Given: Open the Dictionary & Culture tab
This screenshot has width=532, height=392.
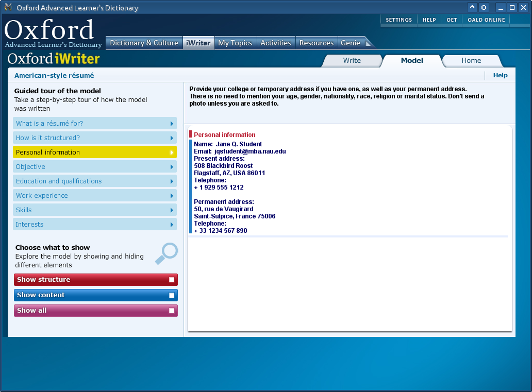Looking at the screenshot, I should click(x=144, y=43).
